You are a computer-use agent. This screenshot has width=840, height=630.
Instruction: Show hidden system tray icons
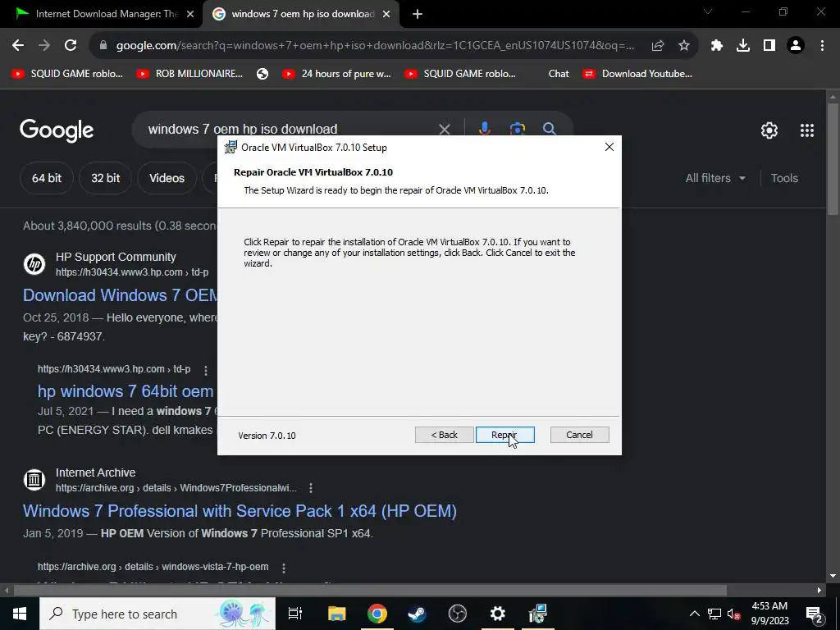tap(694, 614)
